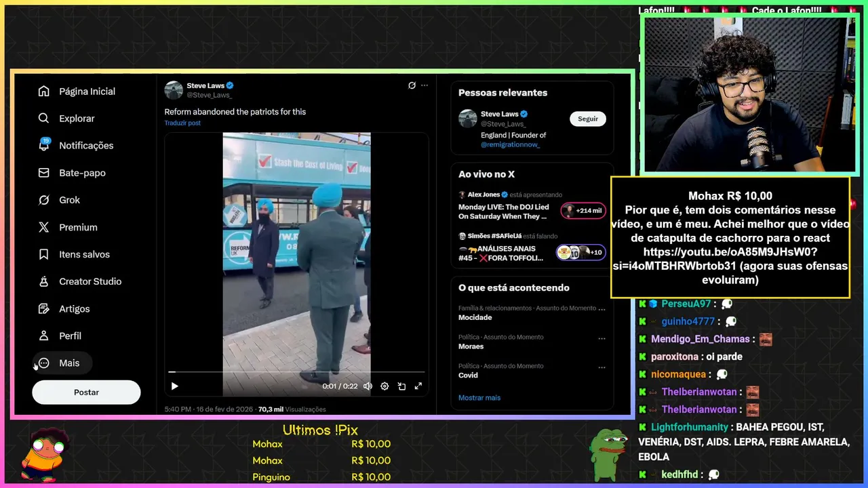Open Página Inicial home icon
The image size is (868, 488).
(x=44, y=91)
